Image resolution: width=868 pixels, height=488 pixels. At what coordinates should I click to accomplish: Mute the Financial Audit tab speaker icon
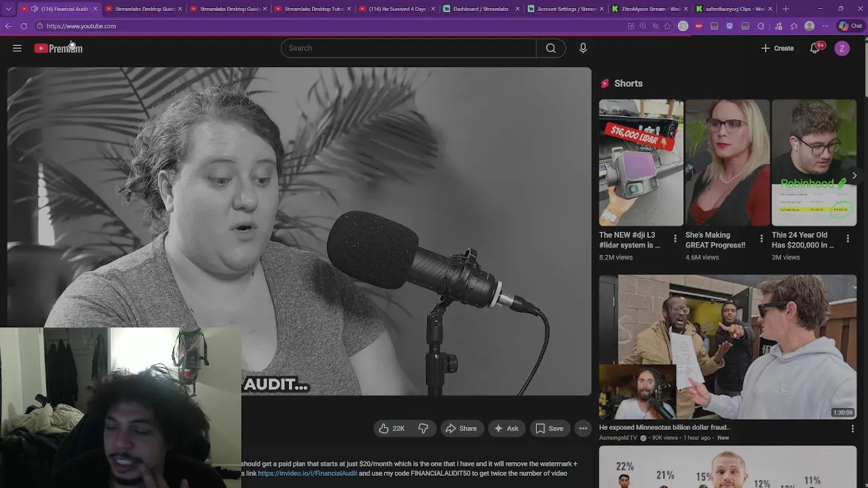[34, 9]
